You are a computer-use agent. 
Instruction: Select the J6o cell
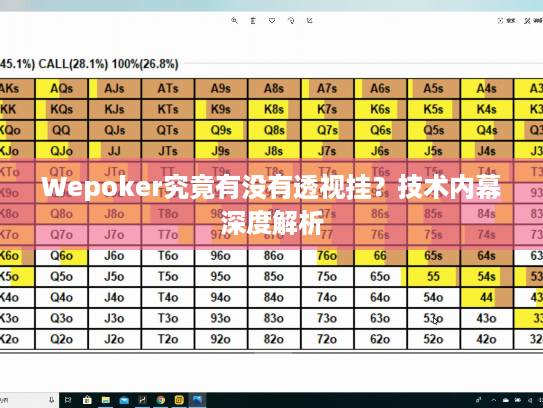[x=115, y=256]
